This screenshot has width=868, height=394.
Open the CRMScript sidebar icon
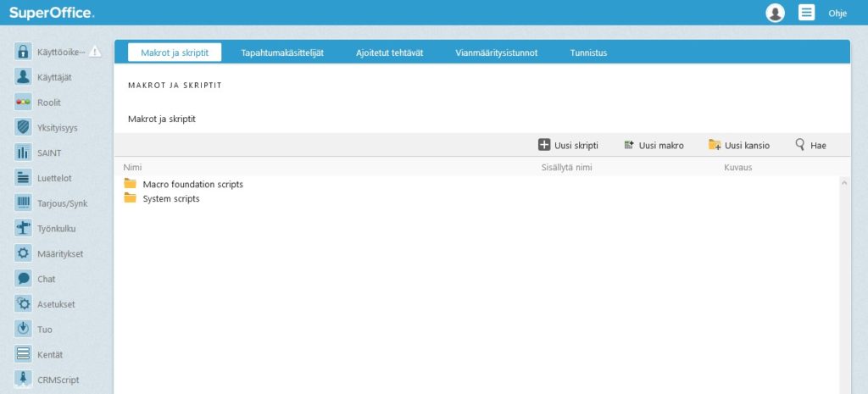(24, 380)
